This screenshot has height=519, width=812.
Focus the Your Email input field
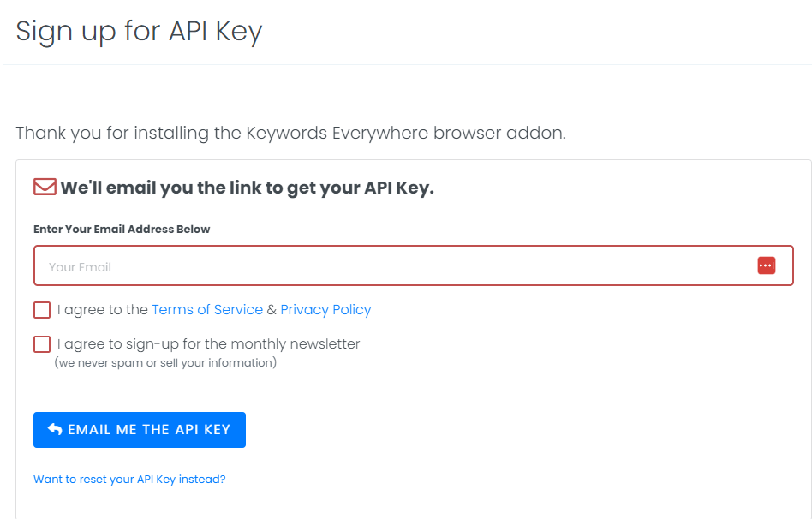click(413, 265)
